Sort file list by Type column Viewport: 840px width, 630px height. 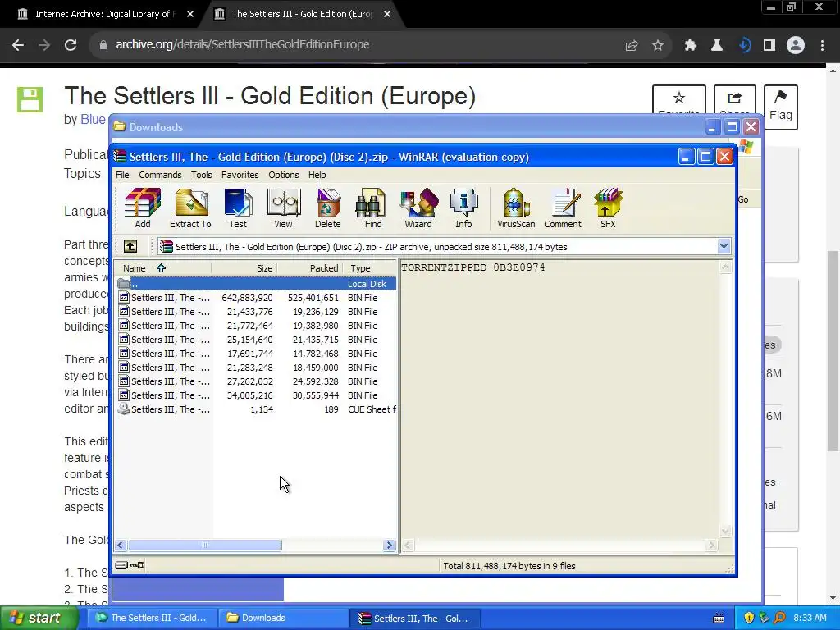(370, 268)
